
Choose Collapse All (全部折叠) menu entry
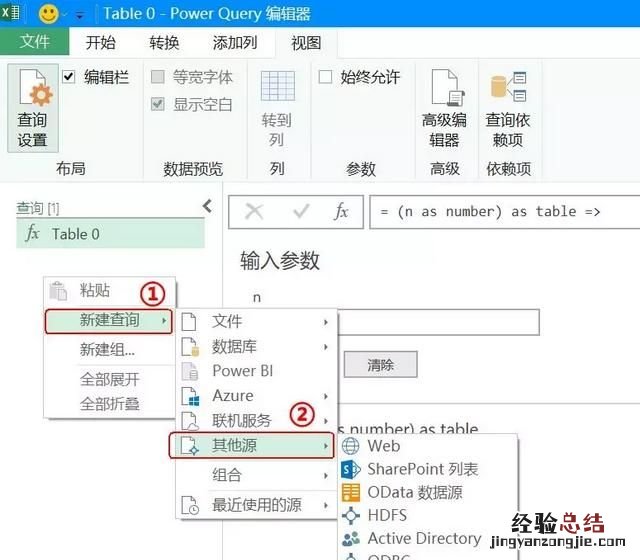pyautogui.click(x=110, y=404)
